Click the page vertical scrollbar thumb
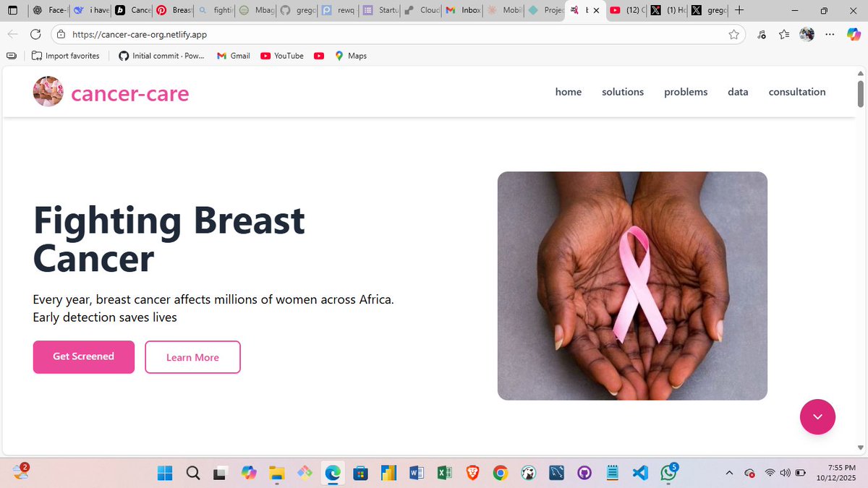The image size is (868, 488). [860, 93]
